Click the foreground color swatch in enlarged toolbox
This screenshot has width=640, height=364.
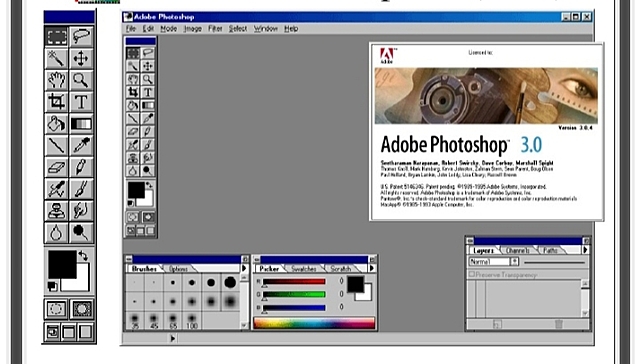pos(62,265)
